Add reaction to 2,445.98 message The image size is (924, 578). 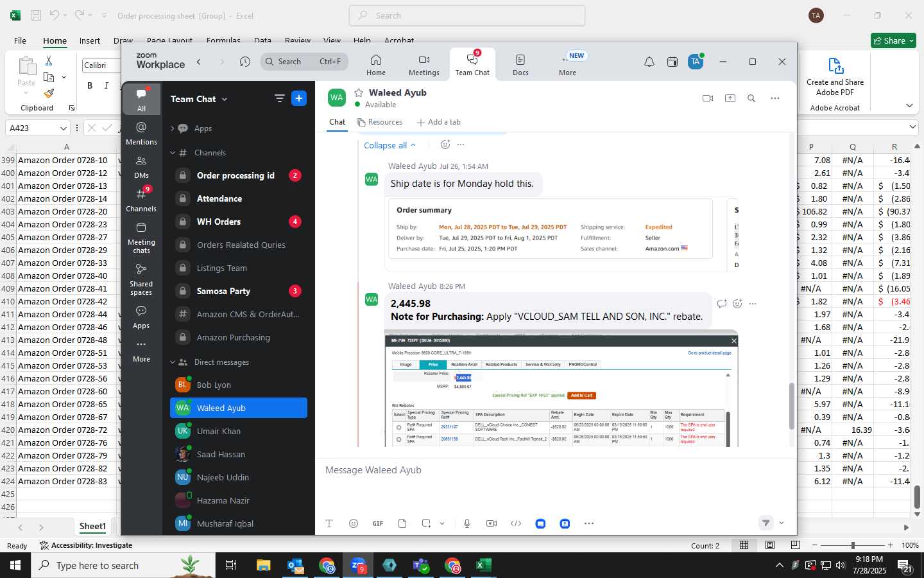737,304
